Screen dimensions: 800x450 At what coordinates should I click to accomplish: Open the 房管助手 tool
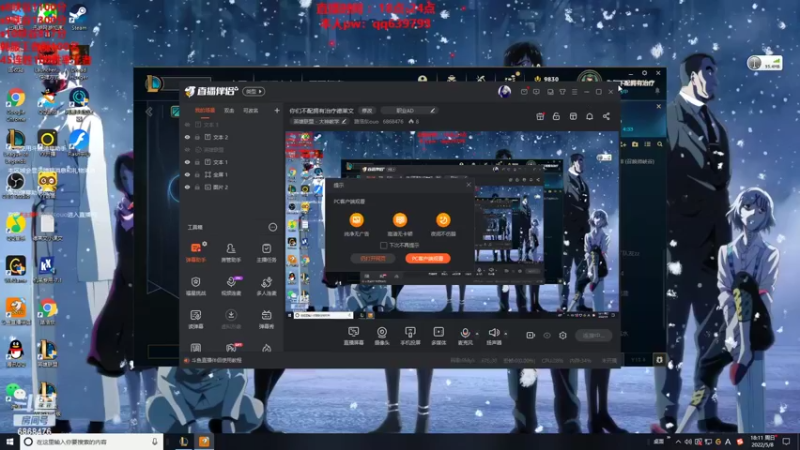tap(231, 253)
